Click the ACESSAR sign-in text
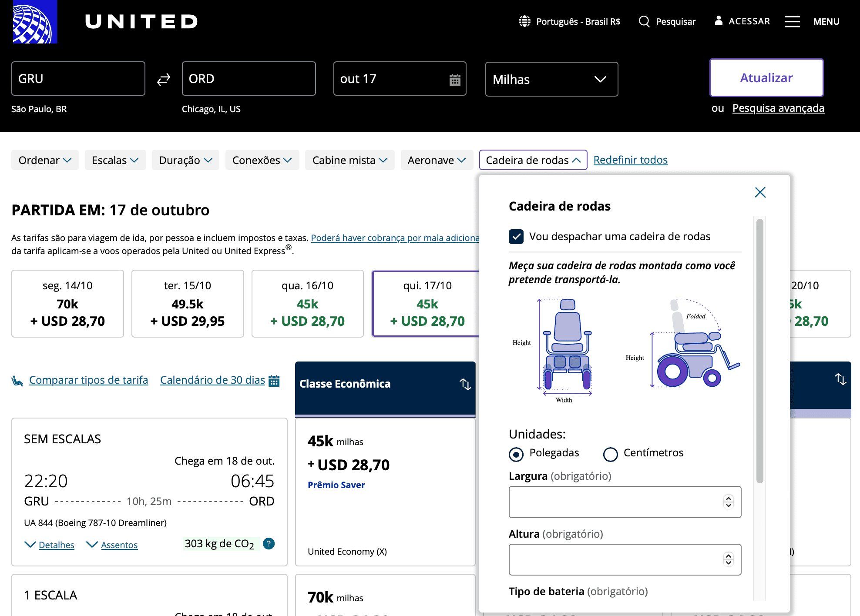860x616 pixels. tap(749, 21)
